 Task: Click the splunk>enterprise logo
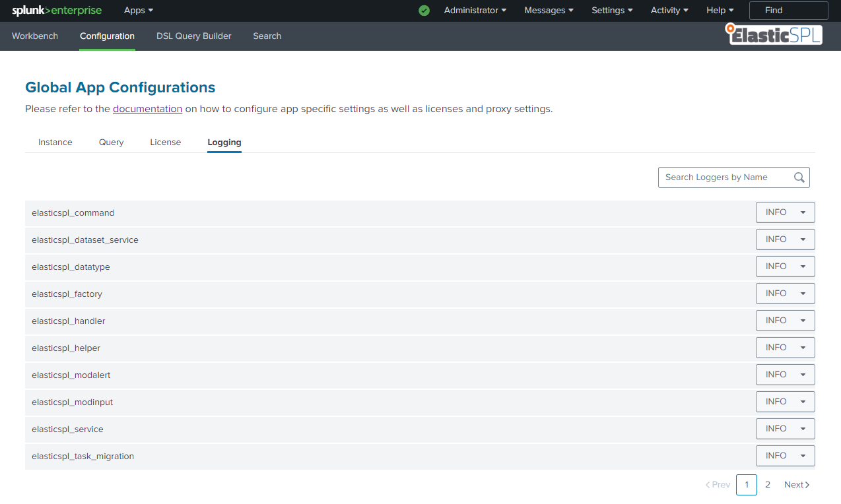(x=57, y=11)
